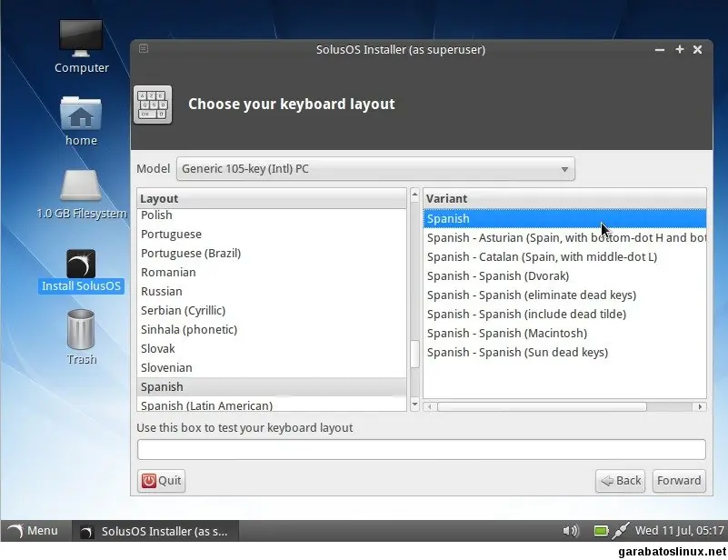The width and height of the screenshot is (728, 560).
Task: Click Variant horizontal scrollbar left arrow
Action: pos(430,406)
